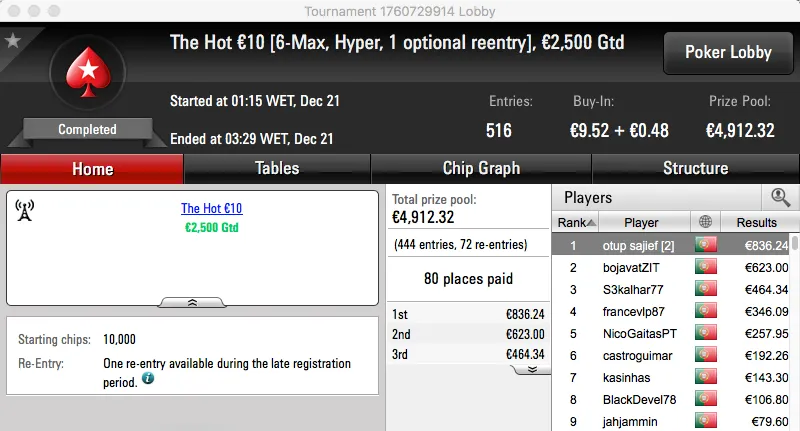Select the Home tab

(92, 168)
